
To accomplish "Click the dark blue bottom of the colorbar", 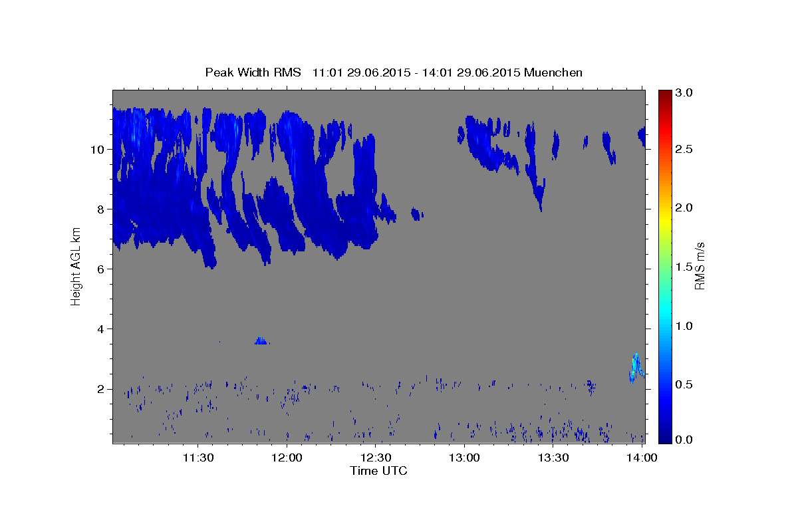I will [x=665, y=438].
